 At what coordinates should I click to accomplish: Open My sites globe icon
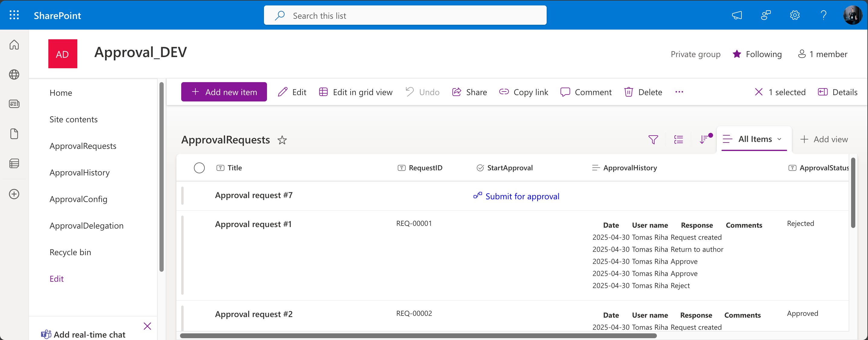(14, 74)
